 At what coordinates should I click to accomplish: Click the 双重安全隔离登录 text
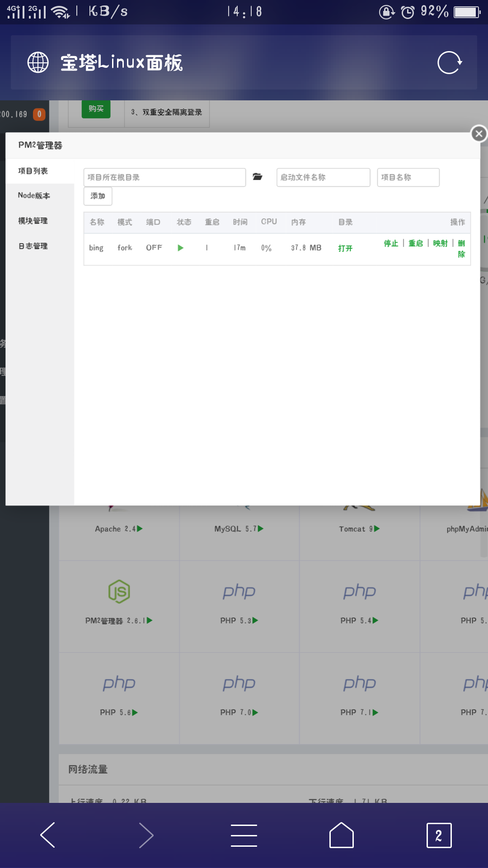[x=172, y=112]
